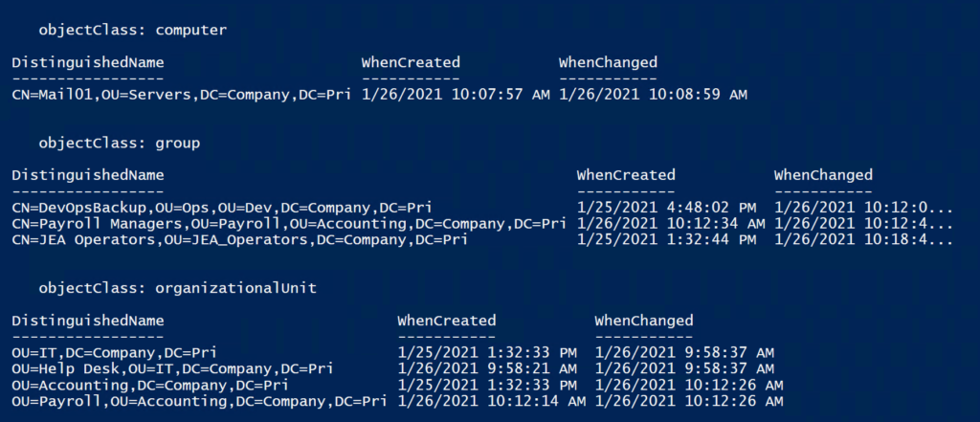The width and height of the screenshot is (980, 422).
Task: Select the OU=Payroll,OU=Accounting entry
Action: (x=199, y=401)
